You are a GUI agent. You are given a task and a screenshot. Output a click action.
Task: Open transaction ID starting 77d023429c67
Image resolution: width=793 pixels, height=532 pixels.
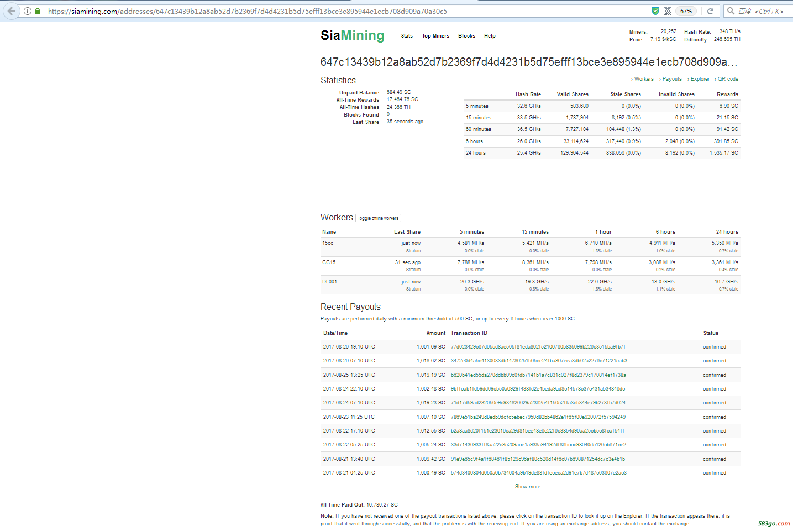538,347
